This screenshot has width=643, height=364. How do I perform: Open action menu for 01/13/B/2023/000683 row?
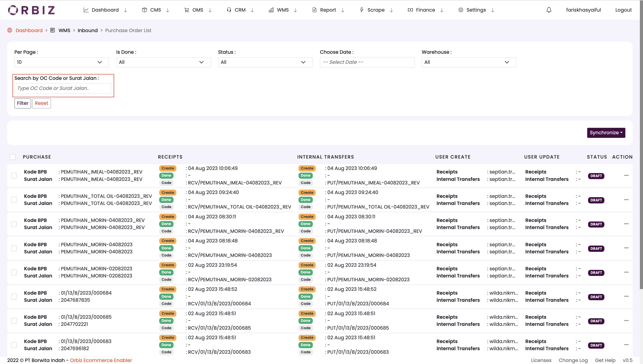[x=626, y=345]
